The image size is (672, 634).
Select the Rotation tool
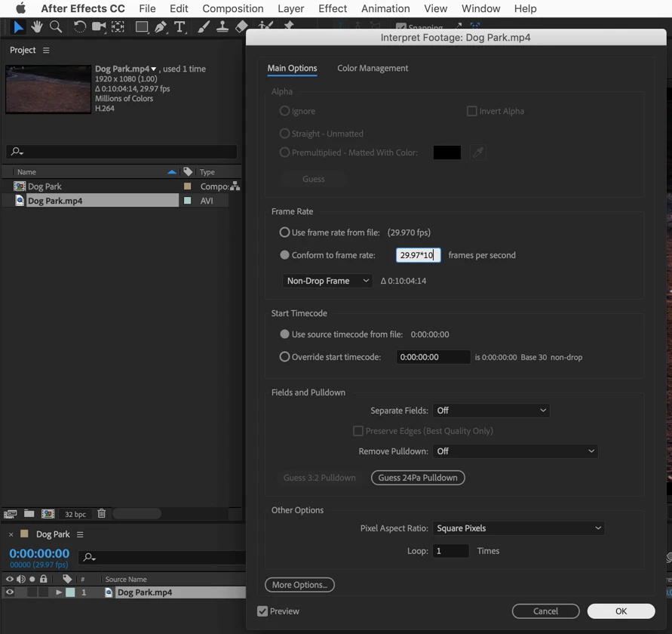coord(80,27)
